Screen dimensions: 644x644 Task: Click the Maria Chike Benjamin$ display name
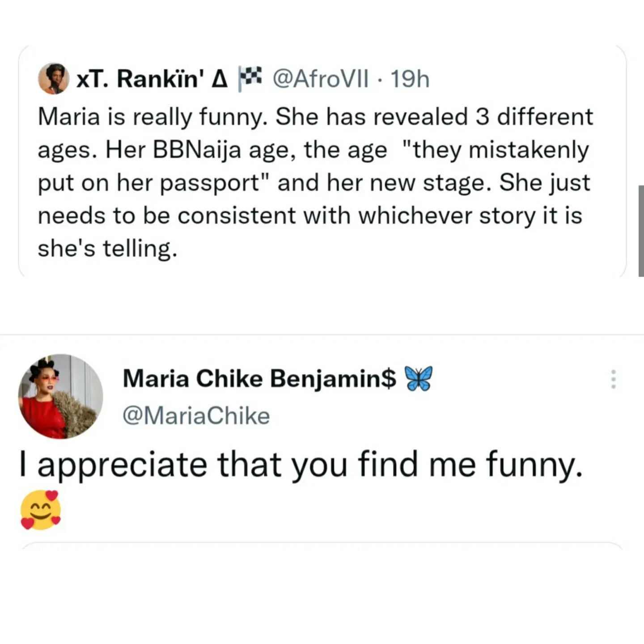pyautogui.click(x=259, y=379)
